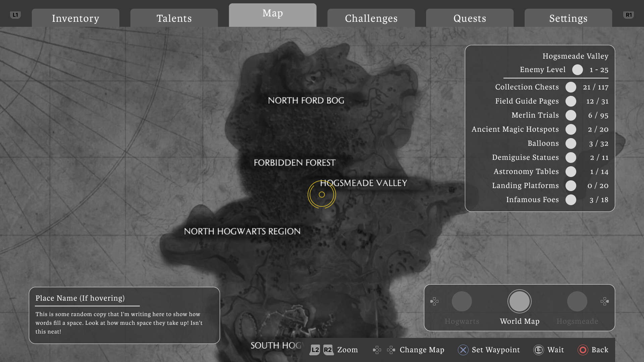Toggle Field Guide Pages marker visibility

tap(571, 101)
